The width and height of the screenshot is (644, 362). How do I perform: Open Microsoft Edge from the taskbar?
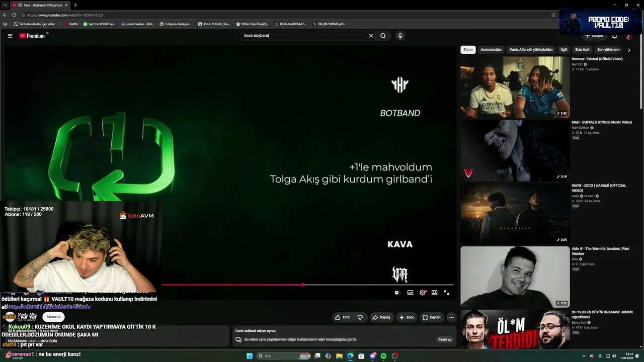tap(350, 356)
